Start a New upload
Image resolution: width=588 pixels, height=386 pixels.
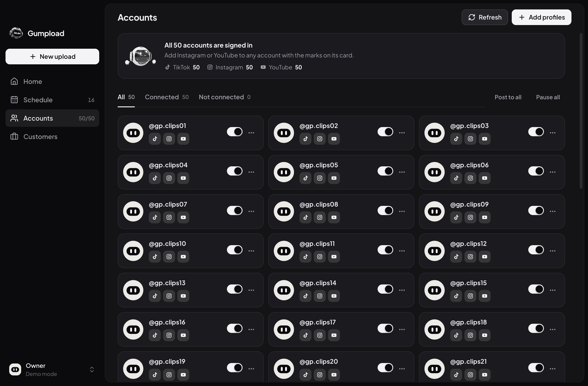click(52, 57)
